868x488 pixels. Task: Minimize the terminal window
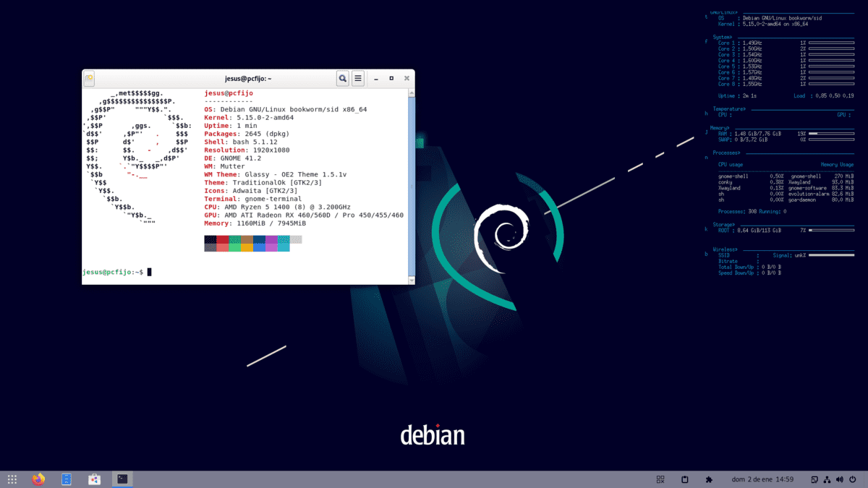coord(376,79)
